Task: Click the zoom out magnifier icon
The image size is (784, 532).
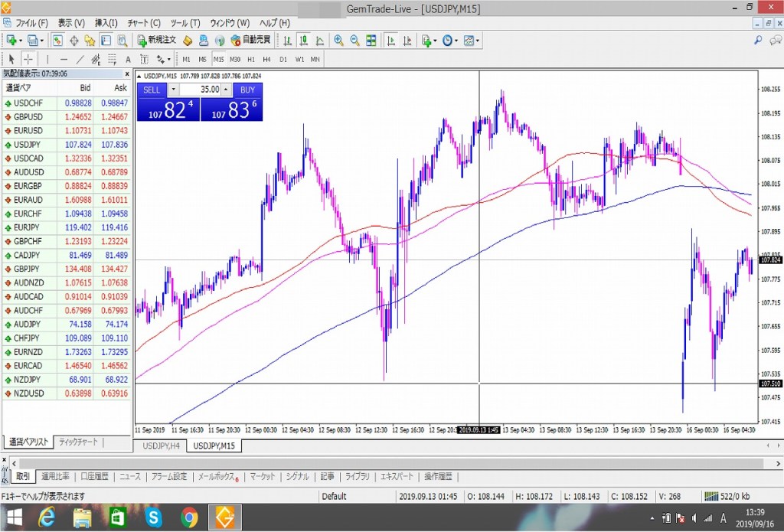Action: coord(354,41)
